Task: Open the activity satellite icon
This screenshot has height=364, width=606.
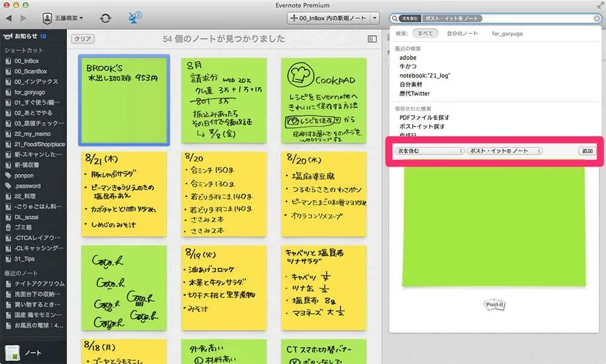Action: [x=135, y=18]
